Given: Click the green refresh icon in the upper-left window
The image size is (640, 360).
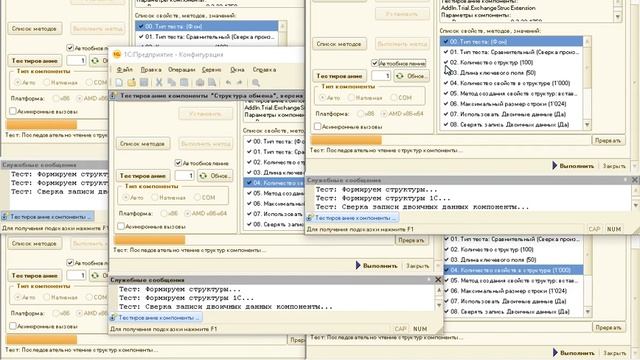Looking at the screenshot, I should [x=95, y=60].
